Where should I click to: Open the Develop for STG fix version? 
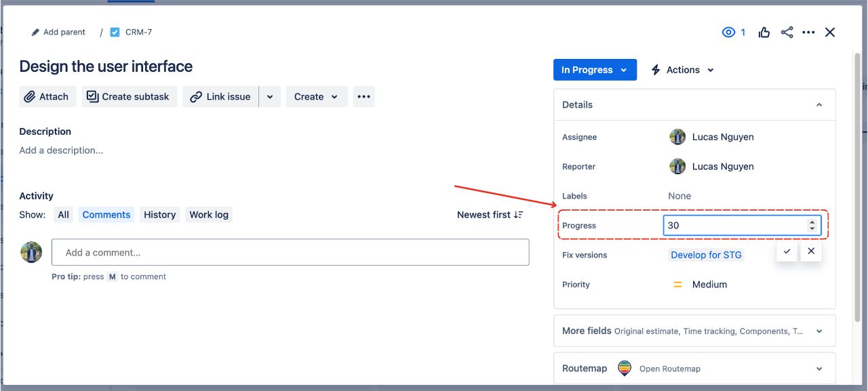[706, 255]
